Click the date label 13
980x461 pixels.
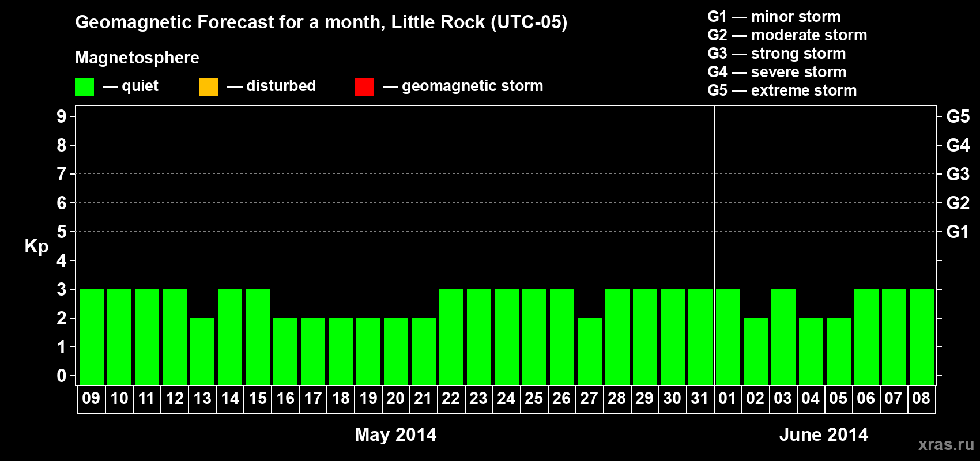(202, 399)
